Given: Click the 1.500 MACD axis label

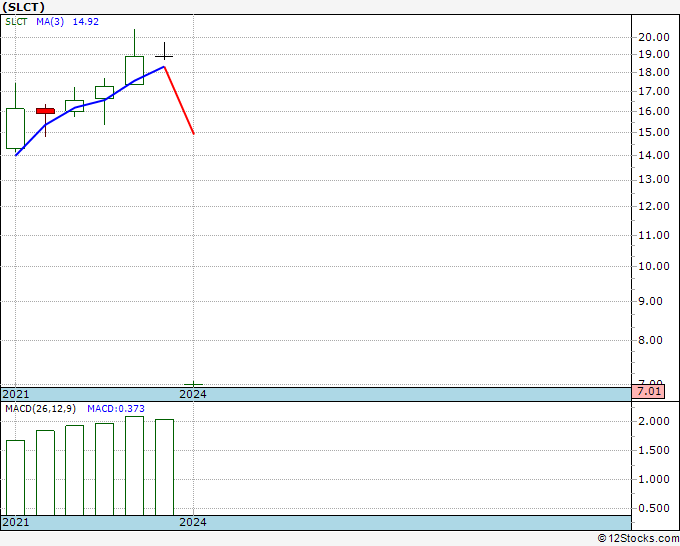Looking at the screenshot, I should coord(654,451).
